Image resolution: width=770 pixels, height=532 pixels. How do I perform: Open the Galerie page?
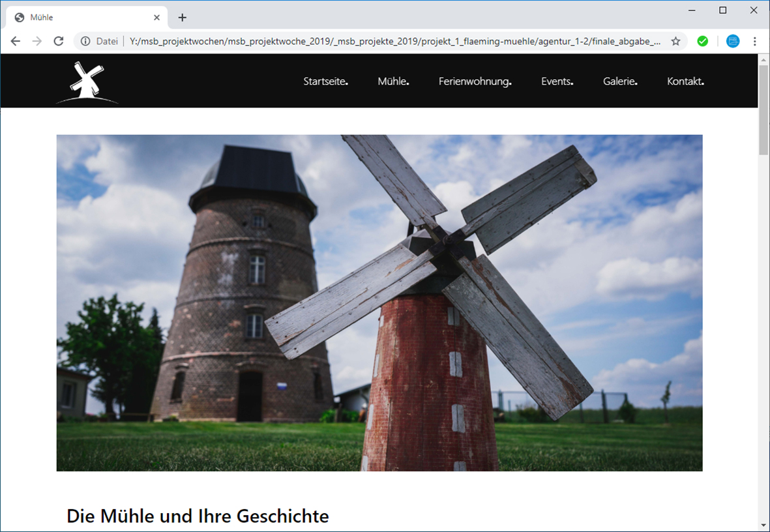pyautogui.click(x=619, y=81)
